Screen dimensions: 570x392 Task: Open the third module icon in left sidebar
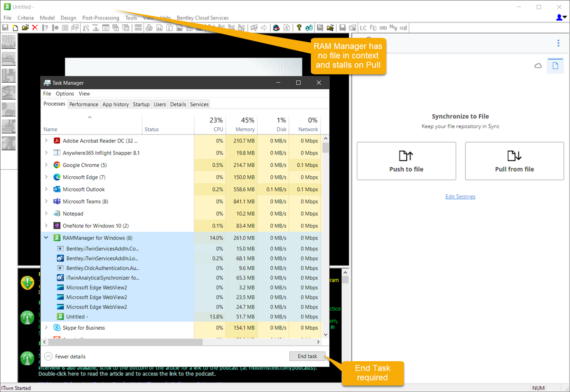tap(9, 76)
